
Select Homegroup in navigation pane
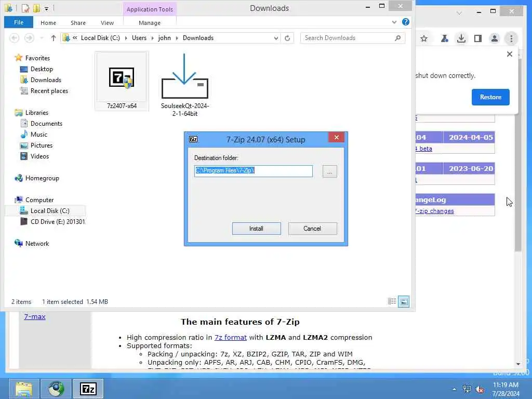tap(42, 178)
